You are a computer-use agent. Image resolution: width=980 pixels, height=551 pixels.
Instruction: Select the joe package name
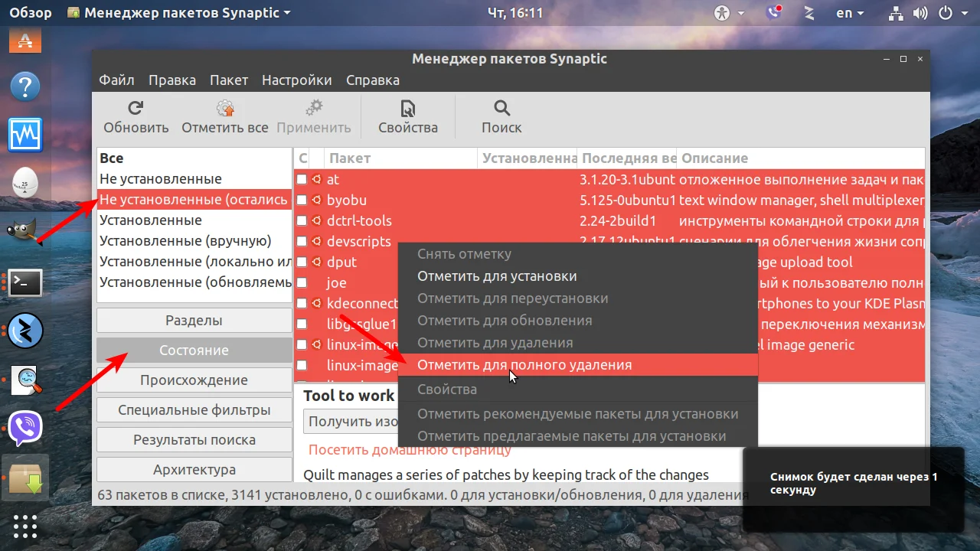[337, 282]
